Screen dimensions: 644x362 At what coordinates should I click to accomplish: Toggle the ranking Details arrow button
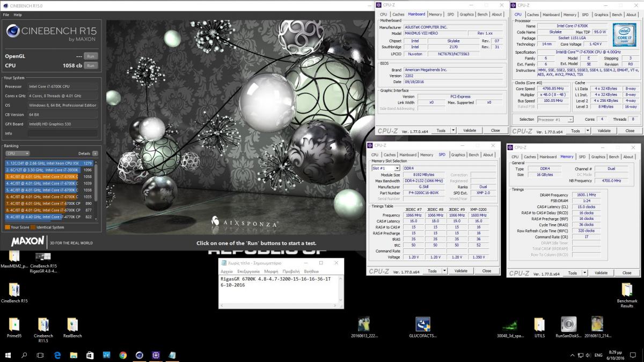(x=95, y=153)
